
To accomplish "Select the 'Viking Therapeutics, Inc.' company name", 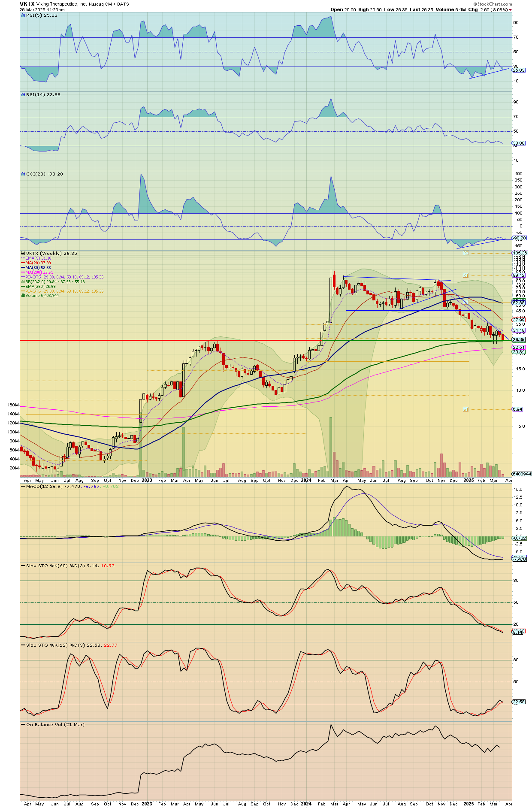I will tap(61, 4).
